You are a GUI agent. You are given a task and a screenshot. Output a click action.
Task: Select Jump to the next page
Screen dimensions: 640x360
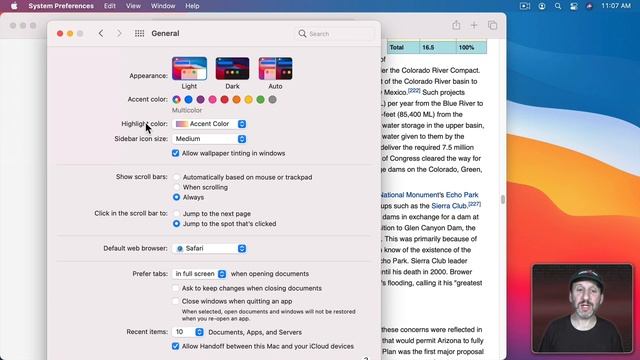tap(176, 213)
